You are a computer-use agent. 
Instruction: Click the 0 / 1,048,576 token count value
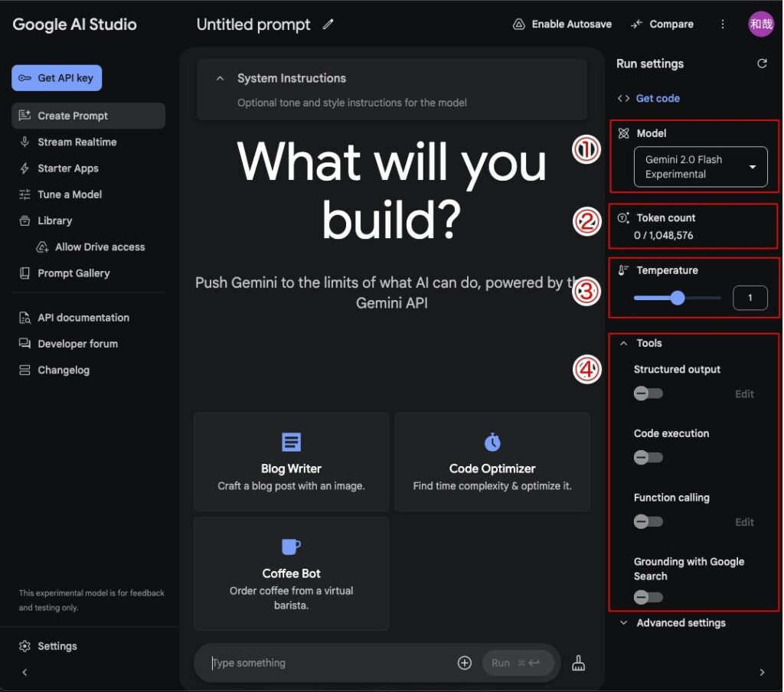[x=664, y=236]
